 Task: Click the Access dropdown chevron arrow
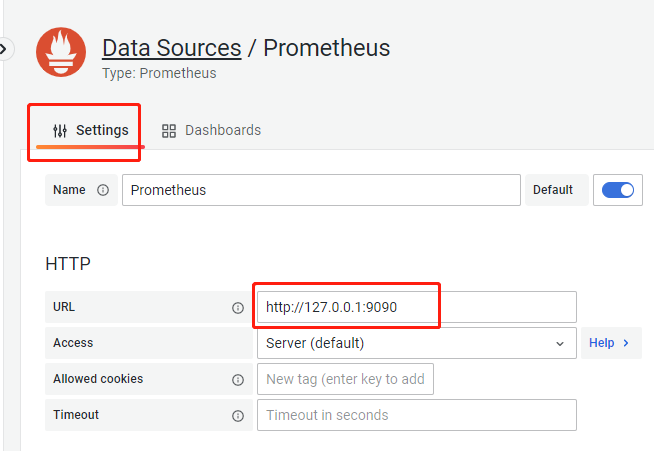coord(560,344)
